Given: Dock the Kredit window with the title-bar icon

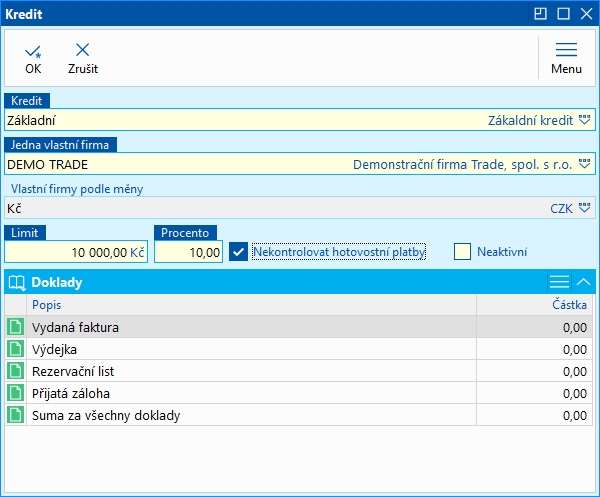Looking at the screenshot, I should click(x=540, y=14).
